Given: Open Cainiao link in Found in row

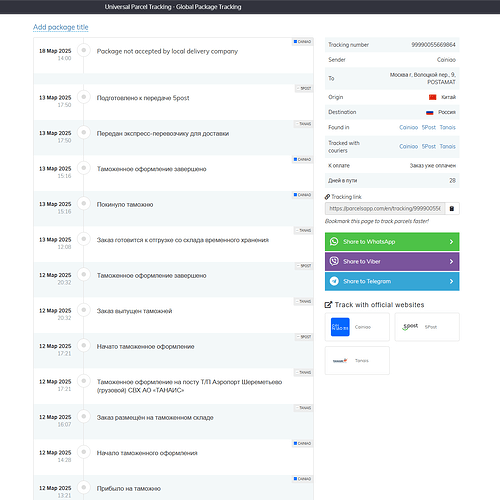Looking at the screenshot, I should pyautogui.click(x=408, y=127).
